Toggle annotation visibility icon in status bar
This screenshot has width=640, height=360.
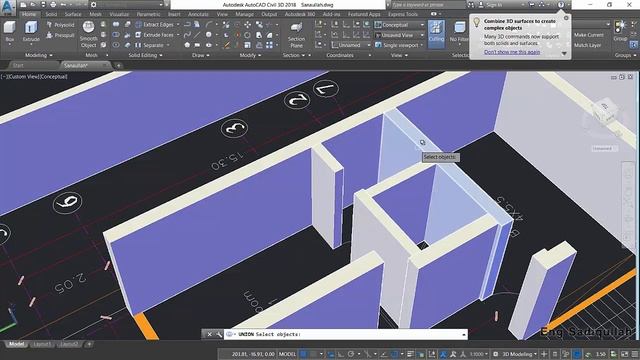pyautogui.click(x=443, y=354)
